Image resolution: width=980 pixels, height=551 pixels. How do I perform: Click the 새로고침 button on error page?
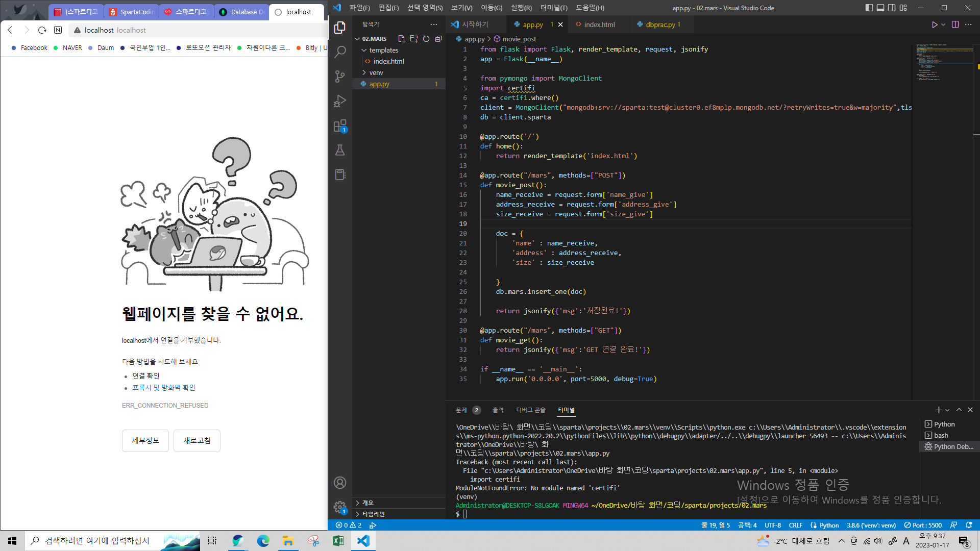click(197, 440)
